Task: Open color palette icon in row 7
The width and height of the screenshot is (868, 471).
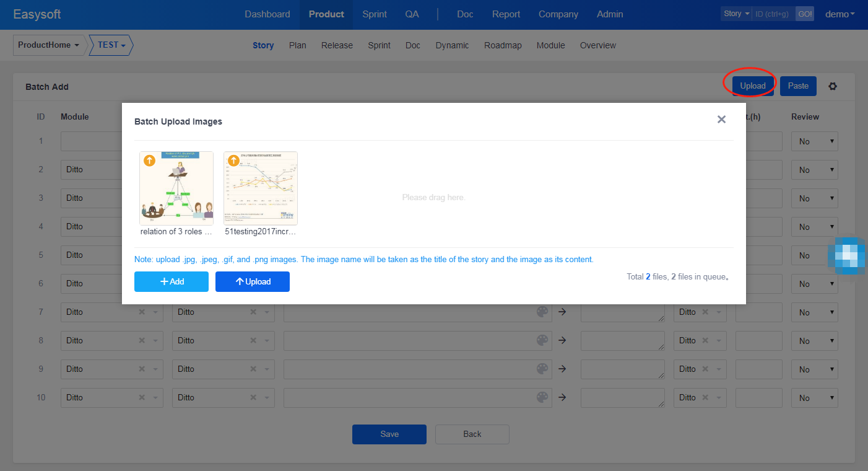Action: point(542,312)
